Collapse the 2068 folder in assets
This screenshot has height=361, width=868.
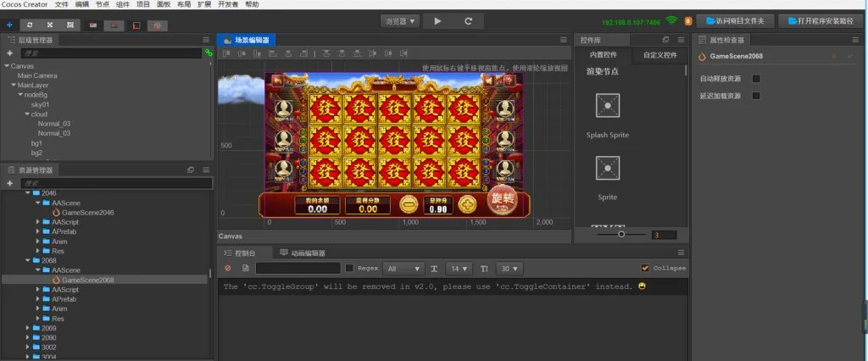(x=28, y=260)
